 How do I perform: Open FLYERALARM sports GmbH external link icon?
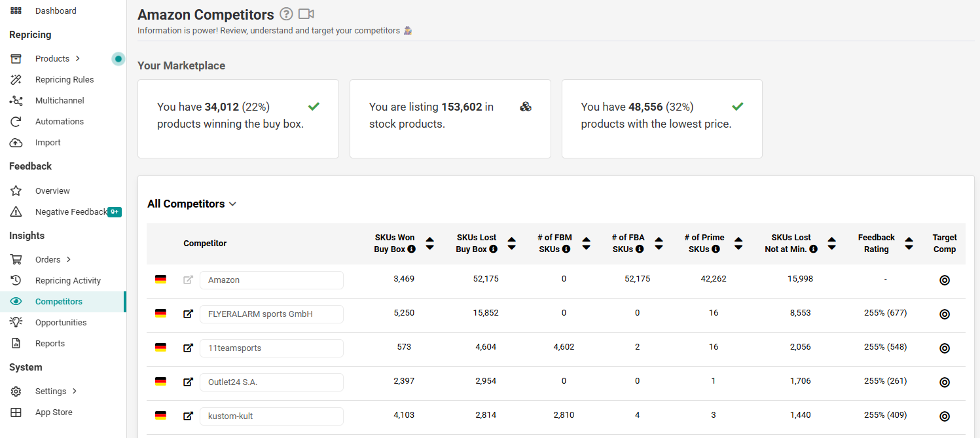point(189,314)
